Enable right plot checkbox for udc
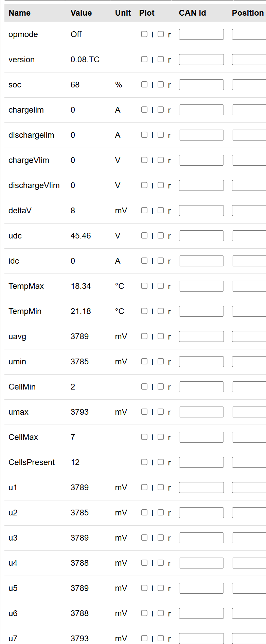The image size is (266, 644). point(161,235)
